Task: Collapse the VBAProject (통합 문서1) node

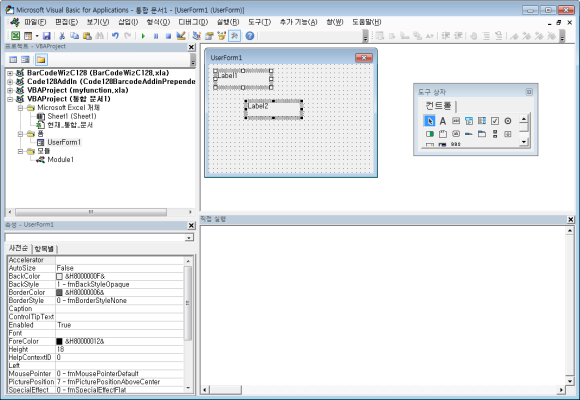Action: tap(10, 99)
